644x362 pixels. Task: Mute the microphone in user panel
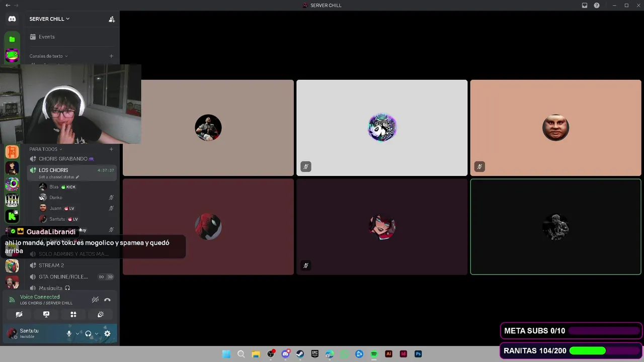pos(69,333)
